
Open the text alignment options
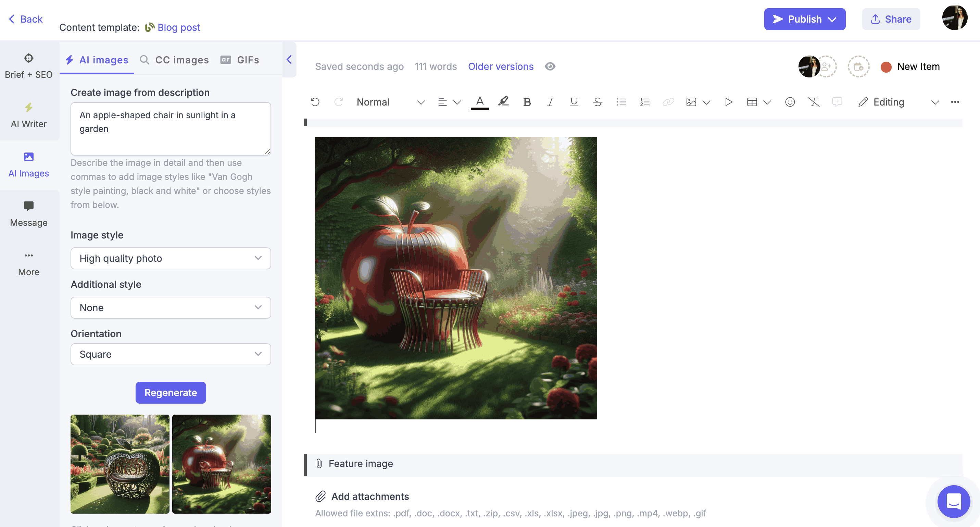click(x=442, y=102)
